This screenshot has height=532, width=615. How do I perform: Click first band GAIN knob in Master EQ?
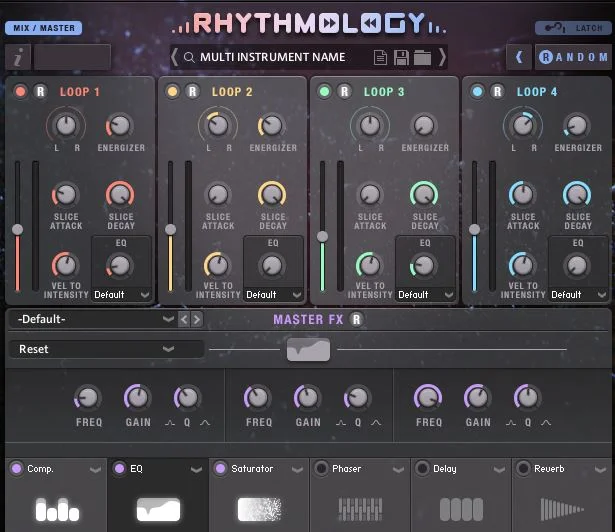(x=138, y=397)
